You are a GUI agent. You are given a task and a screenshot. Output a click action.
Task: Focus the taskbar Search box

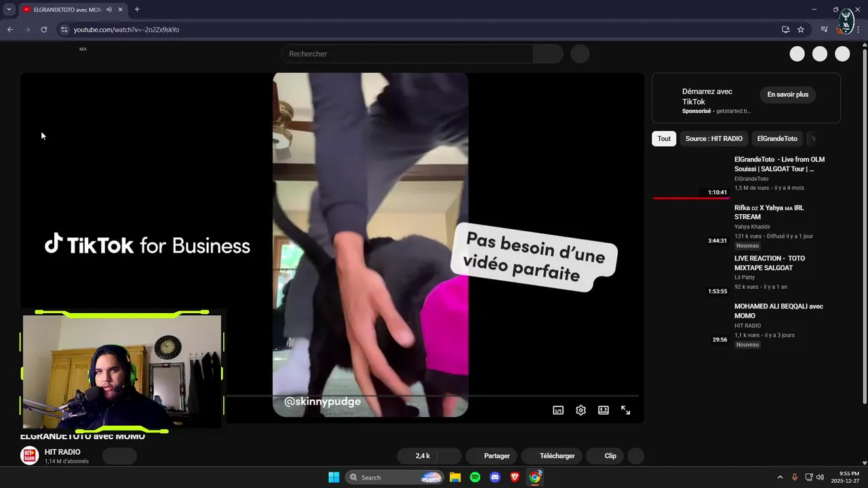395,477
